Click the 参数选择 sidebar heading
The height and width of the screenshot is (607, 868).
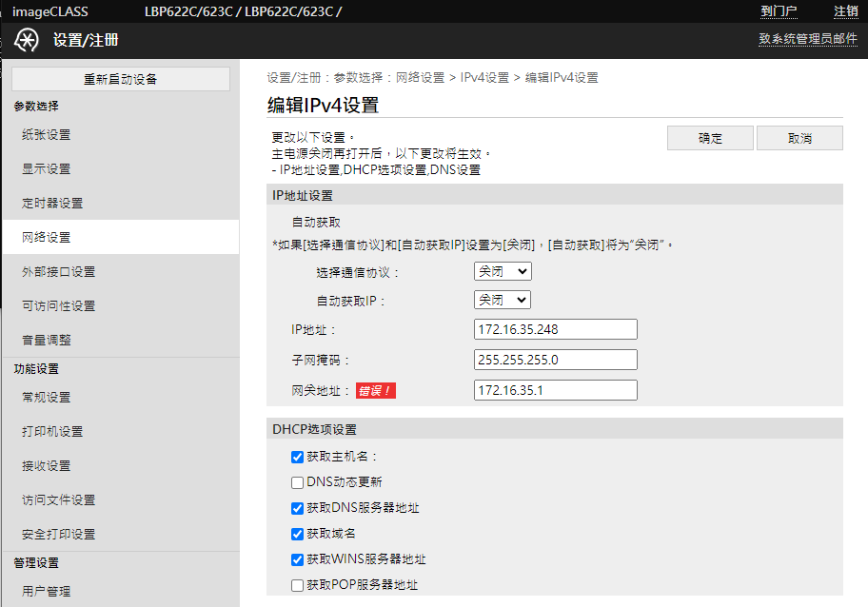coord(36,107)
